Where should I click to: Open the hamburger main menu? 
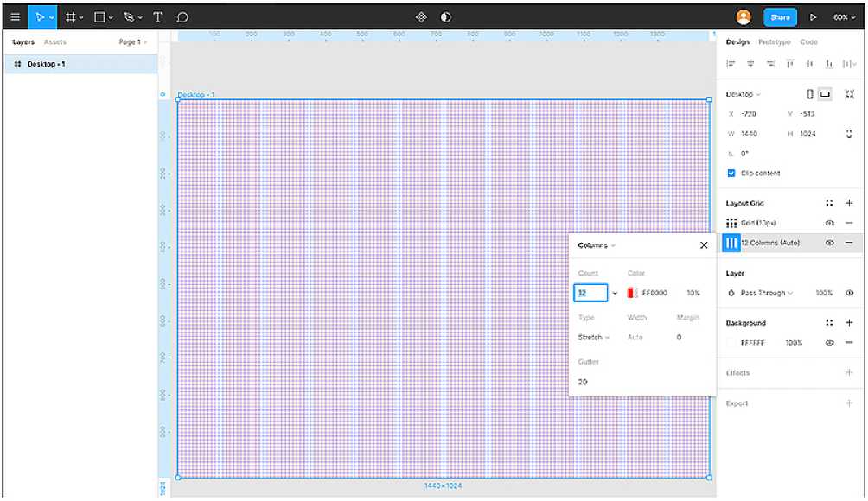pos(15,17)
